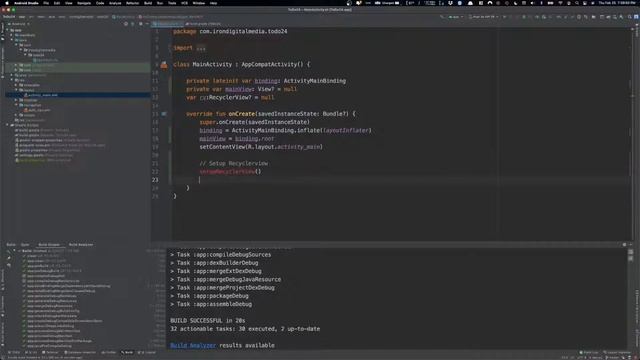640x360 pixels.
Task: Open the Tools menu
Action: [172, 3]
